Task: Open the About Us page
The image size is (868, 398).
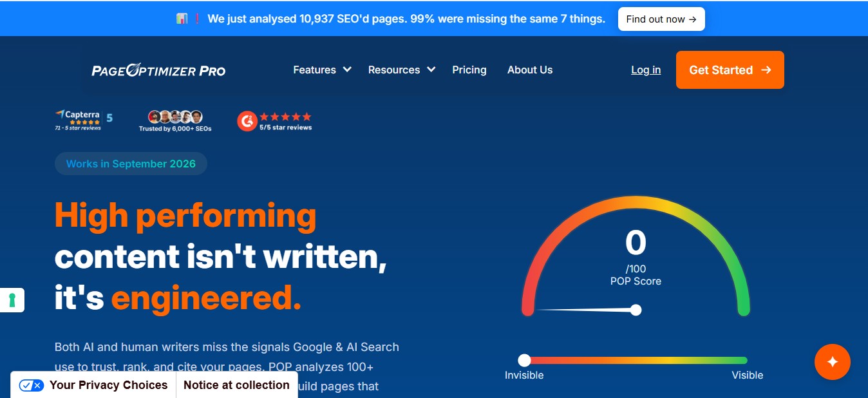Action: point(530,70)
